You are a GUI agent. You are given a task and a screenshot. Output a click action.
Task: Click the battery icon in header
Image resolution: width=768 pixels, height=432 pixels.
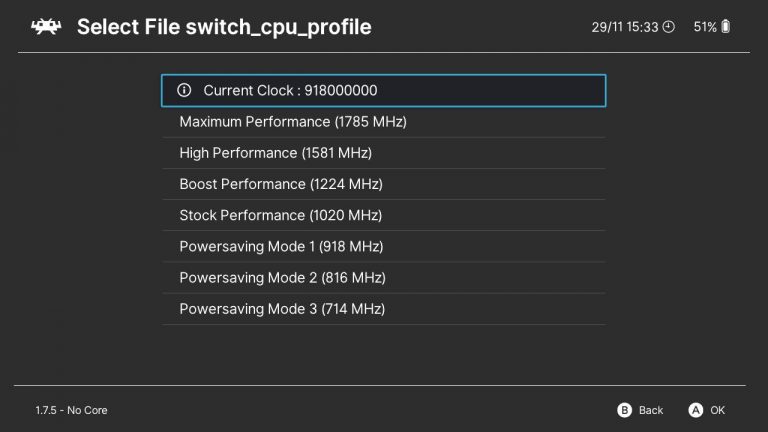coord(725,27)
